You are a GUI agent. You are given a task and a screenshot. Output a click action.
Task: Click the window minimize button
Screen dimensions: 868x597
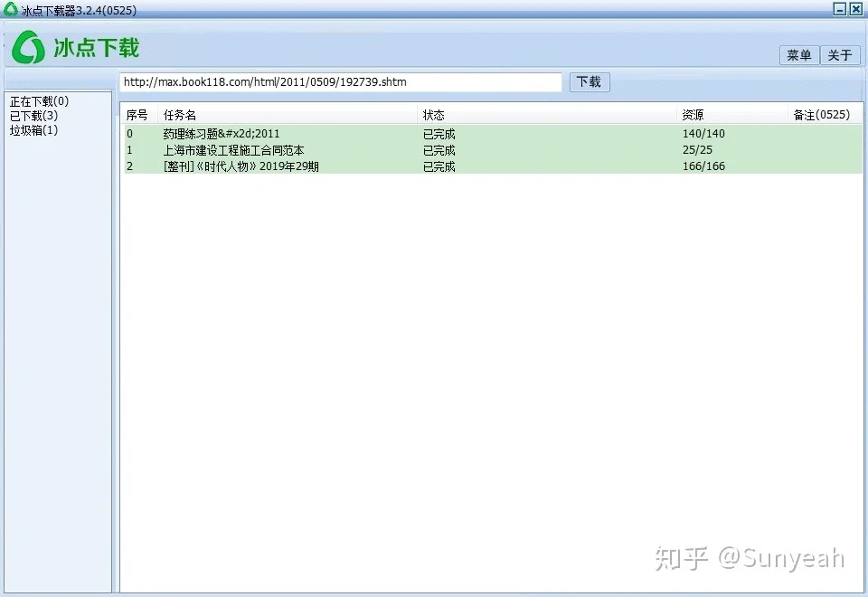click(838, 9)
